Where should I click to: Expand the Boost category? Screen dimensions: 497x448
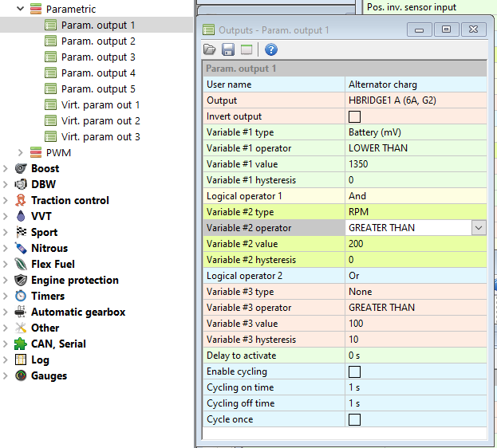5,168
